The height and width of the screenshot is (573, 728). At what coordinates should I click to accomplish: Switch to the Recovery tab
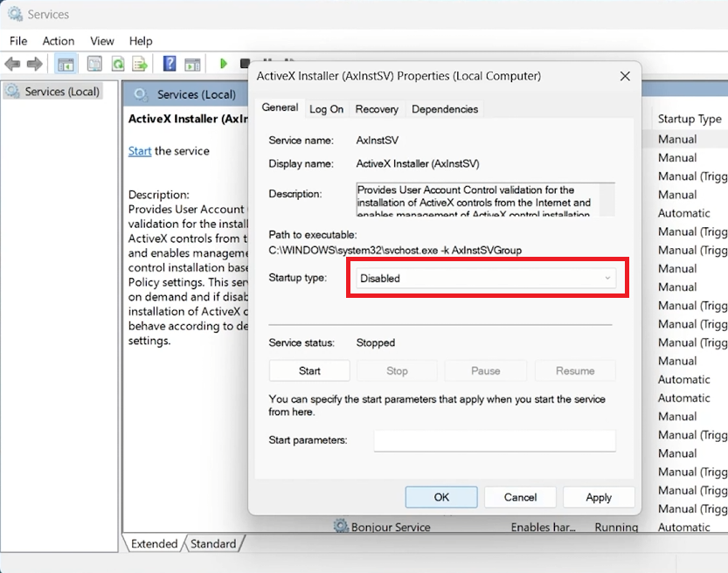377,109
